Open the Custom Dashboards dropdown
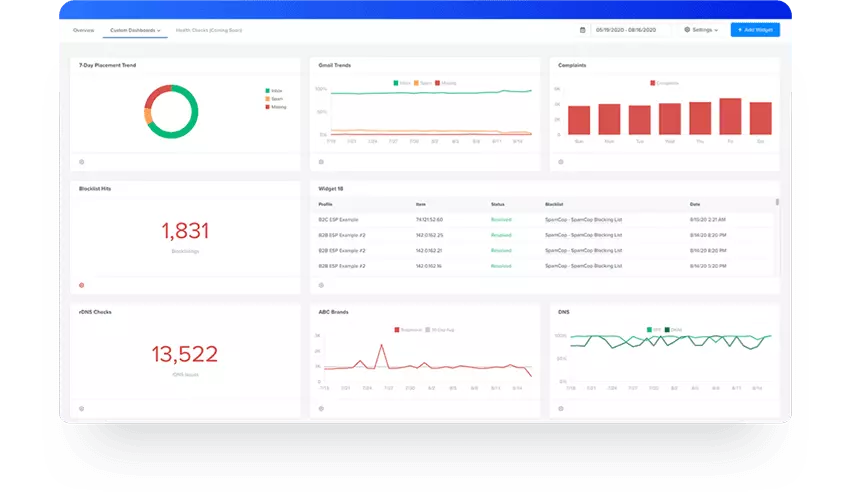This screenshot has width=852, height=492. coord(134,31)
